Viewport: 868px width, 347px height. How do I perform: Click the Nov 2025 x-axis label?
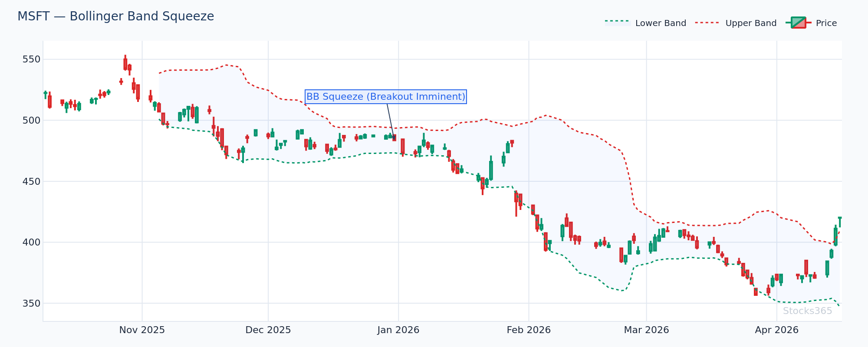(x=142, y=330)
